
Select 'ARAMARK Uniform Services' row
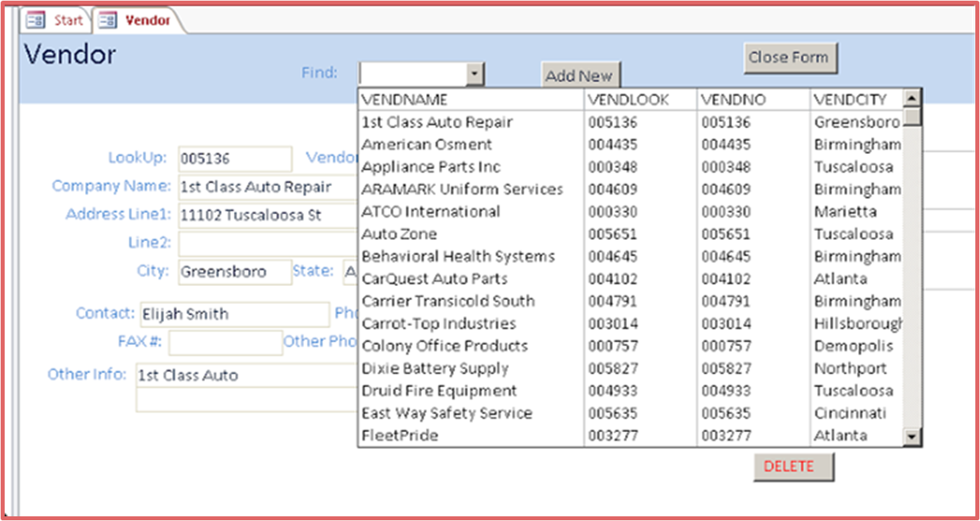630,190
